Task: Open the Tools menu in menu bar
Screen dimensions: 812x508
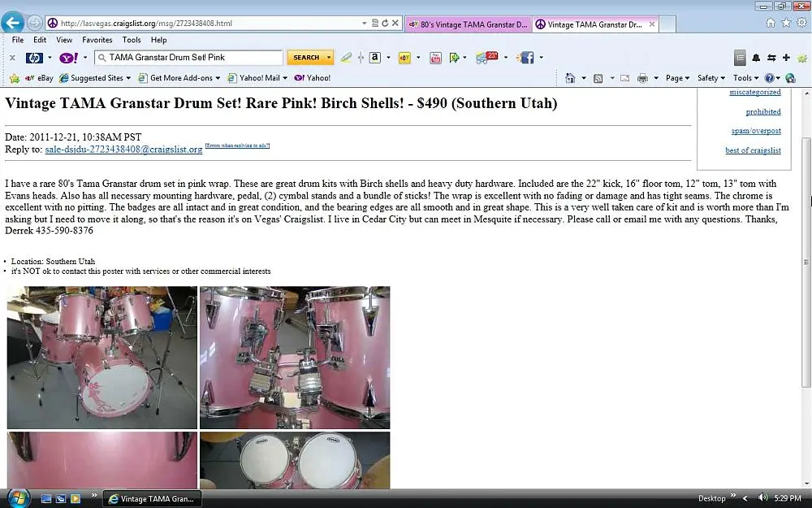Action: coord(132,40)
